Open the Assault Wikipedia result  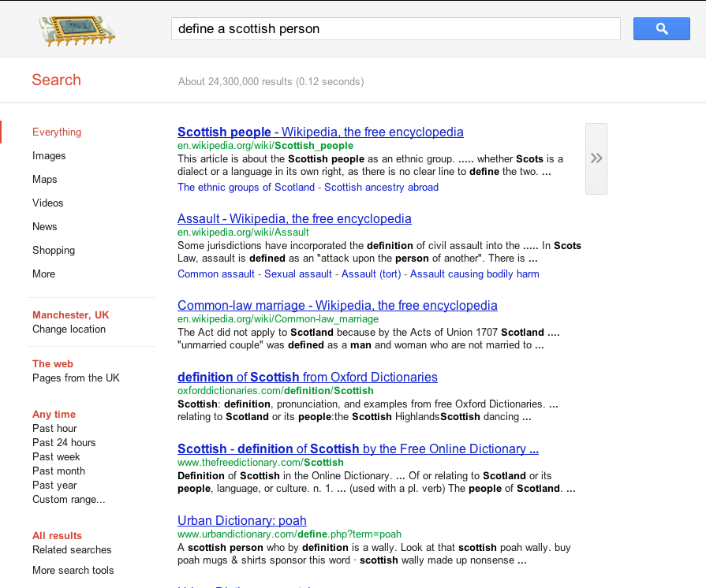click(x=294, y=218)
